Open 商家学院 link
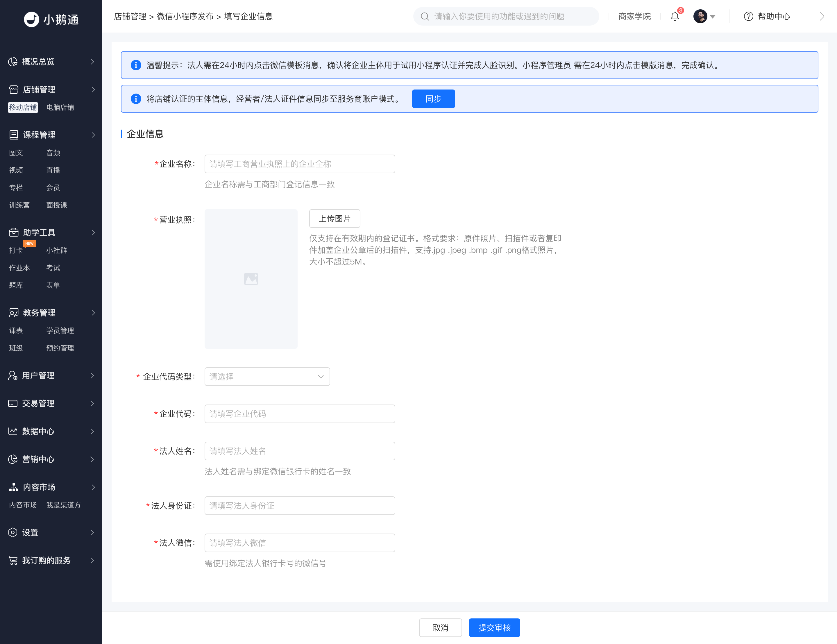Image resolution: width=837 pixels, height=644 pixels. [x=635, y=17]
